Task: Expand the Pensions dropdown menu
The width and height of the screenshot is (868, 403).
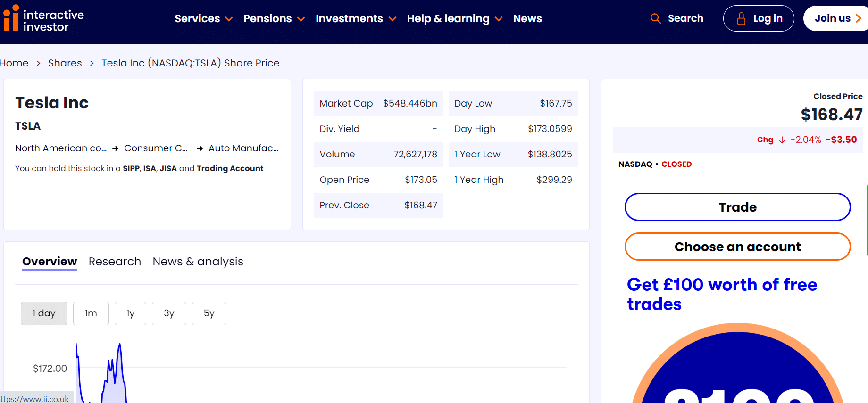Action: coord(274,18)
